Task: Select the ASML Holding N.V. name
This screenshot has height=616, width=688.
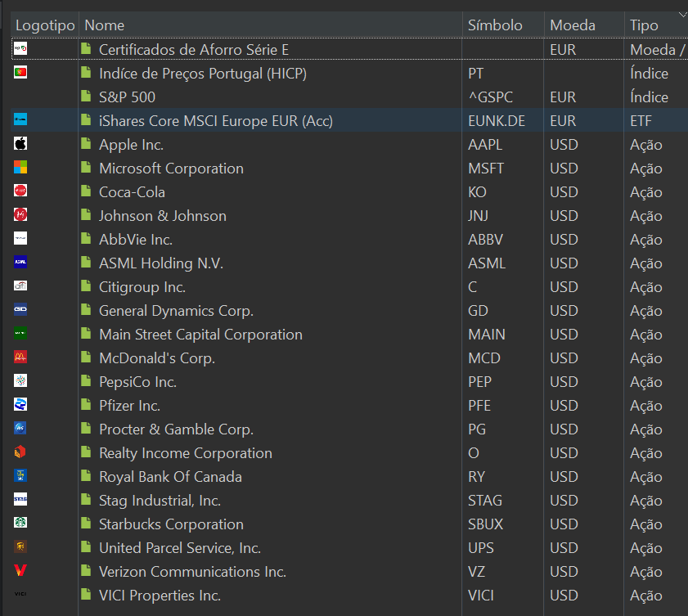Action: tap(161, 263)
